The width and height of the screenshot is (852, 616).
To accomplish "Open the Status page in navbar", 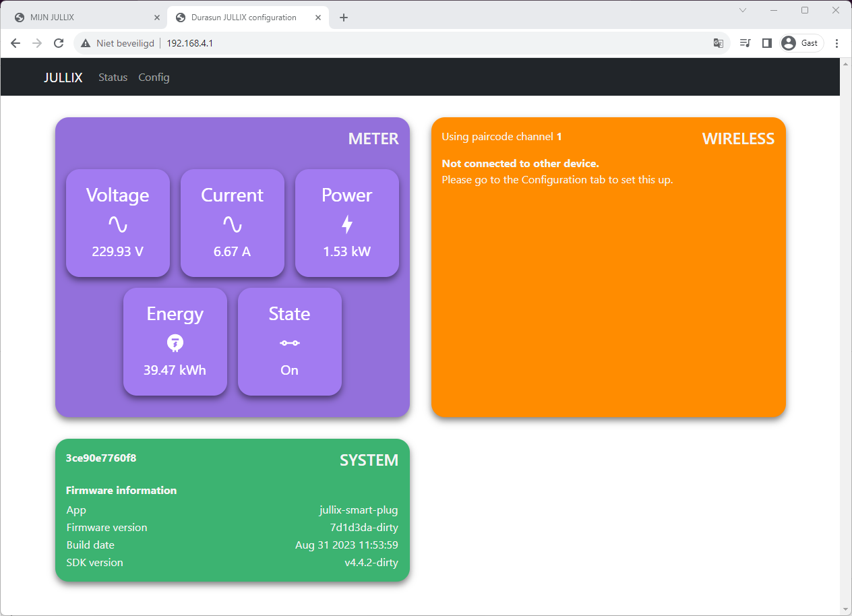I will [113, 78].
